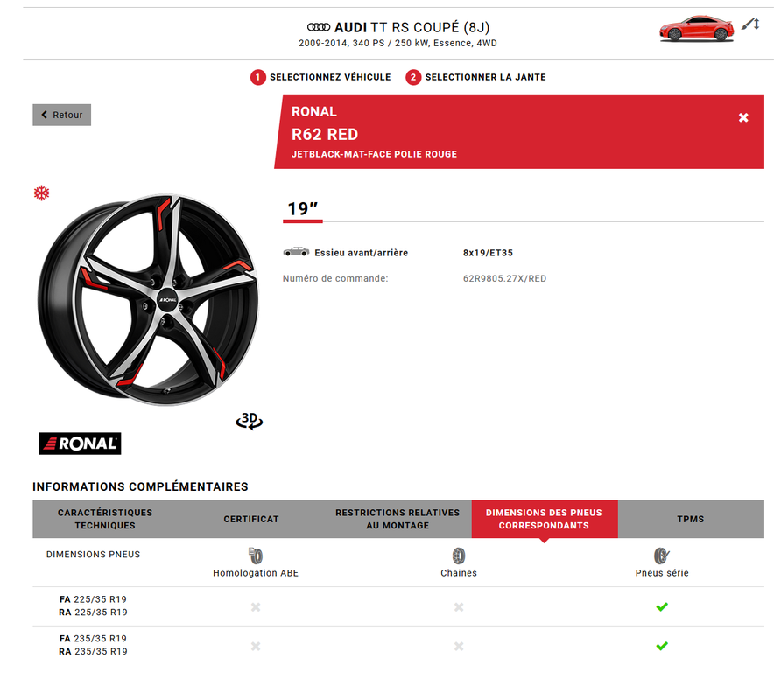This screenshot has width=781, height=700.
Task: Close the Ronal R62 Red panel
Action: click(x=743, y=117)
